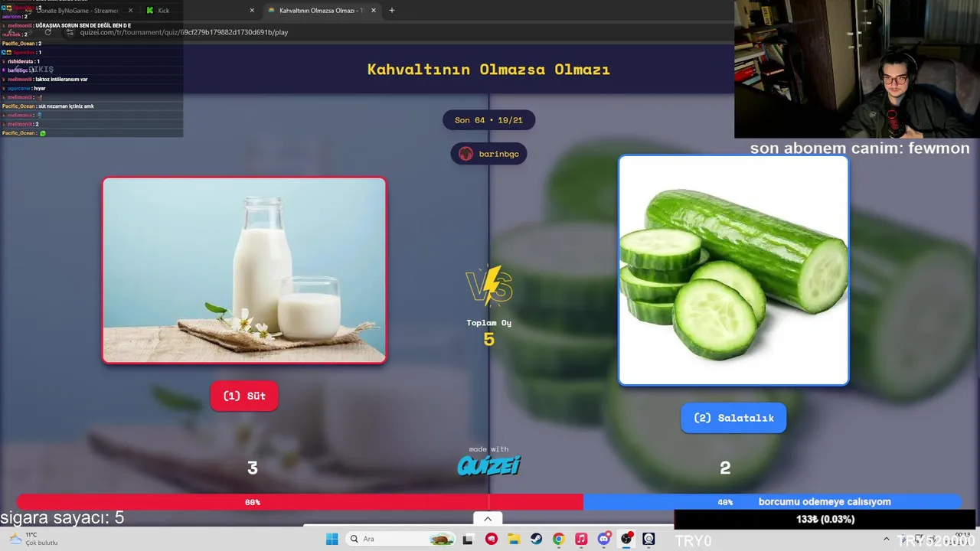This screenshot has width=980, height=551.
Task: Click the vote count 3 under Süt
Action: coord(253,468)
